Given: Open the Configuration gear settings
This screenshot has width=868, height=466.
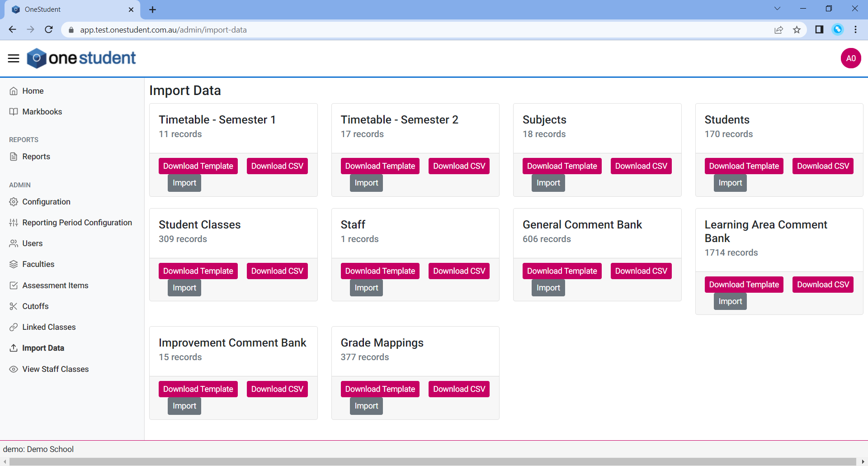Looking at the screenshot, I should pos(46,202).
